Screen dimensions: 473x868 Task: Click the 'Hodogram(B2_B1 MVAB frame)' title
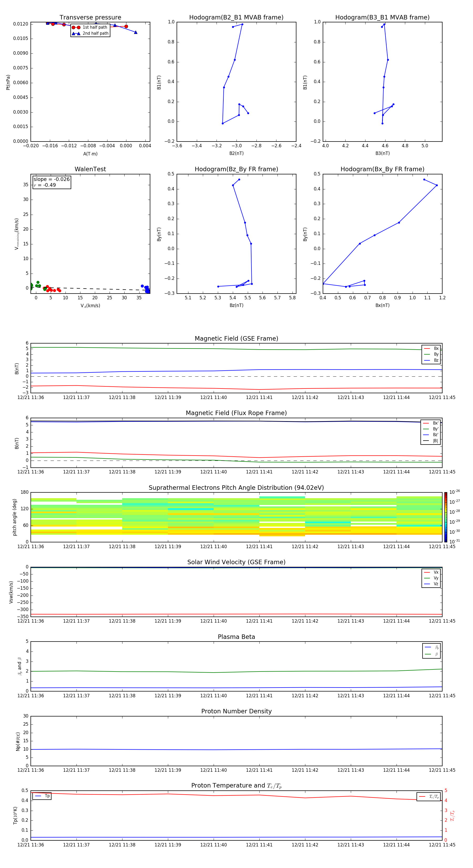tap(236, 18)
